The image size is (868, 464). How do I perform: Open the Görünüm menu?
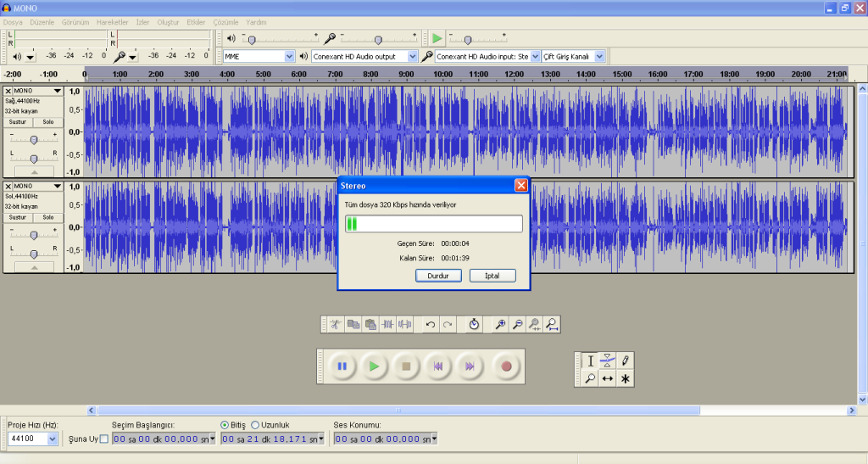coord(75,23)
